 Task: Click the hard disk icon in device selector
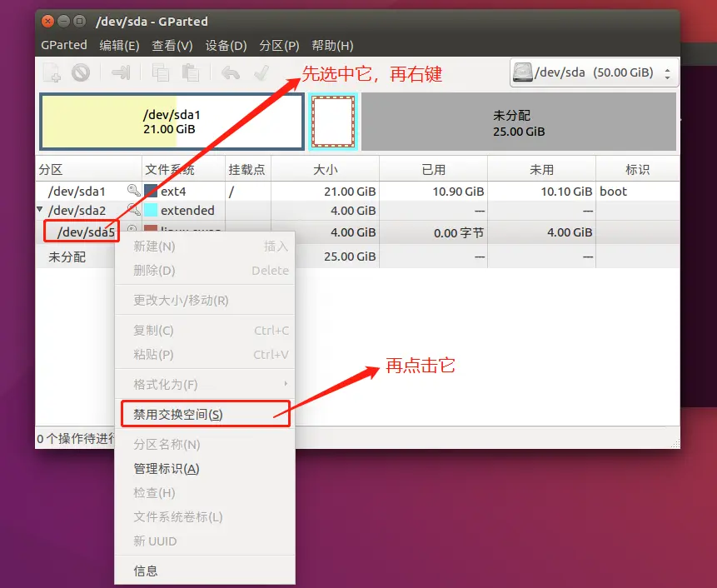(x=523, y=72)
